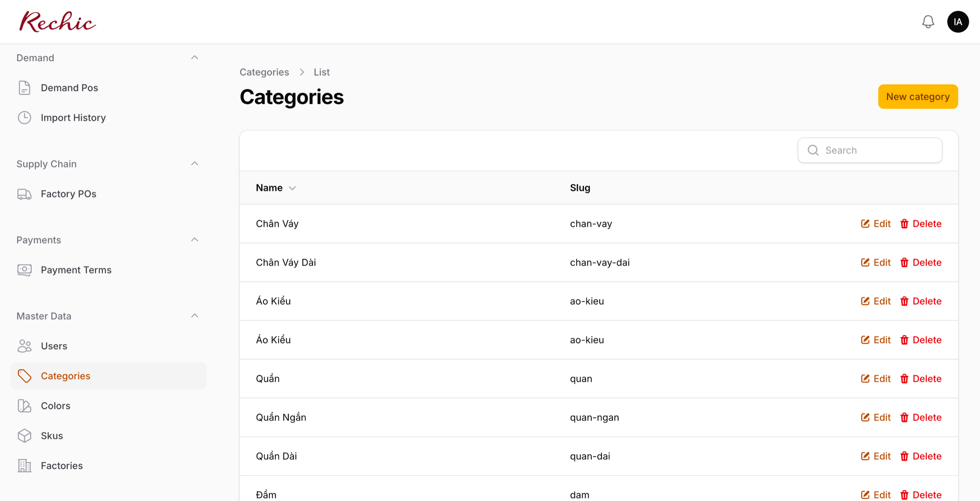Select the dam slug cell

tap(580, 495)
